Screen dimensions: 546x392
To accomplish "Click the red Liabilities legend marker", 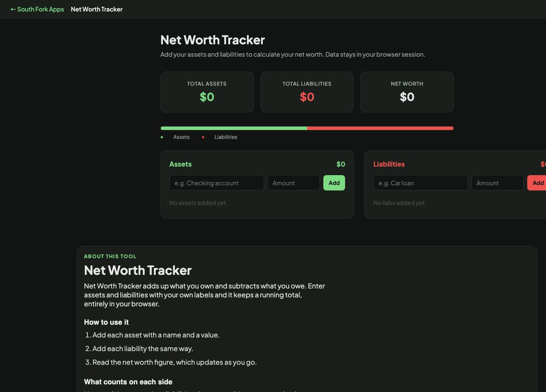I will tap(203, 137).
